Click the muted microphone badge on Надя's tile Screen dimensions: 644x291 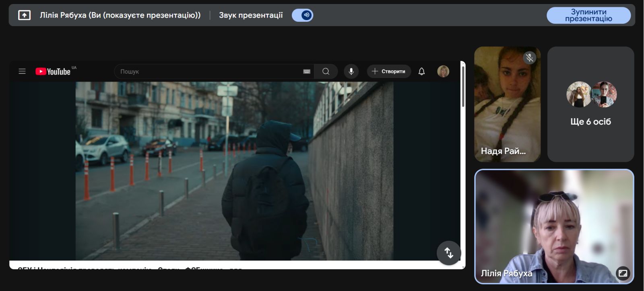(530, 58)
